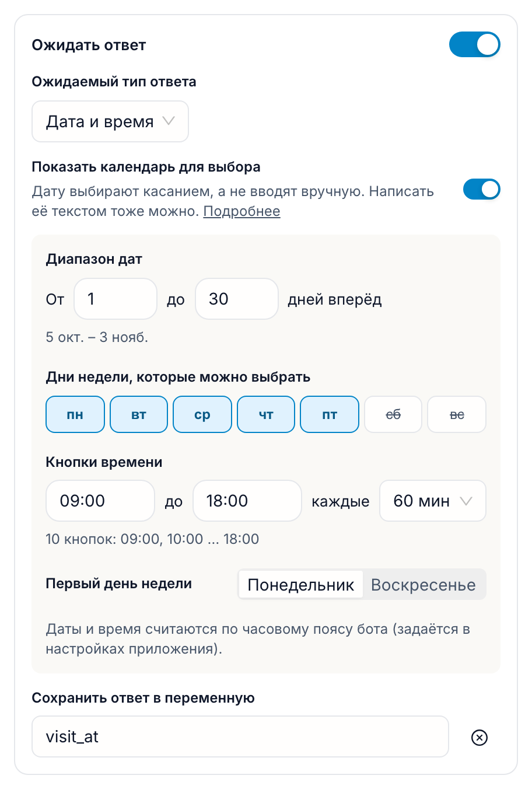Image resolution: width=532 pixels, height=789 pixels.
Task: Click the "Первый день недели" label
Action: [x=118, y=584]
